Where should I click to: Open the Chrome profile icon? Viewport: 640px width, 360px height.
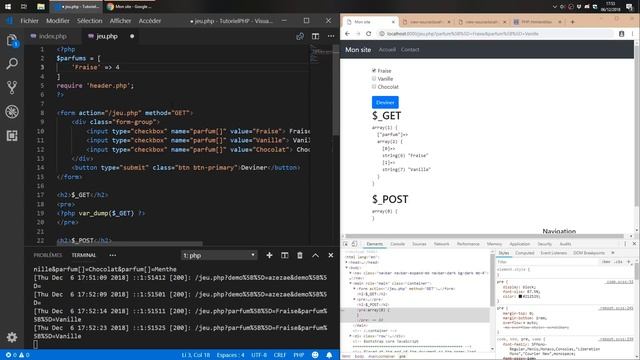tap(621, 34)
